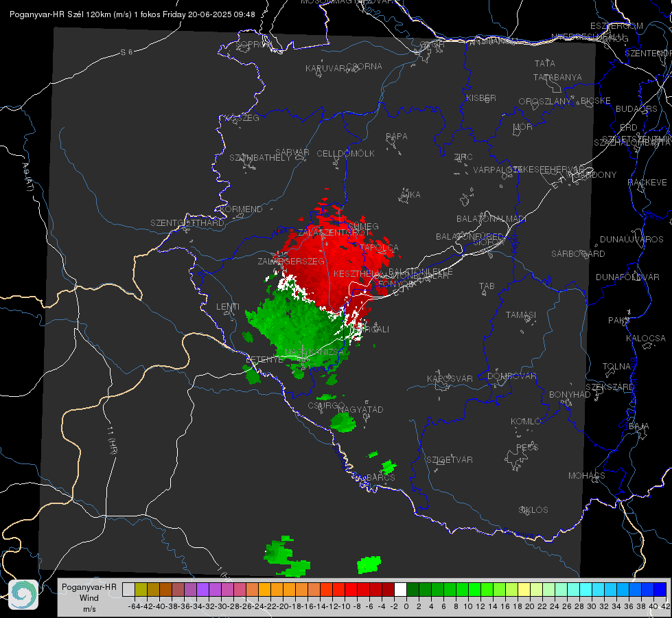Select the MOHÁCS label

pos(586,476)
